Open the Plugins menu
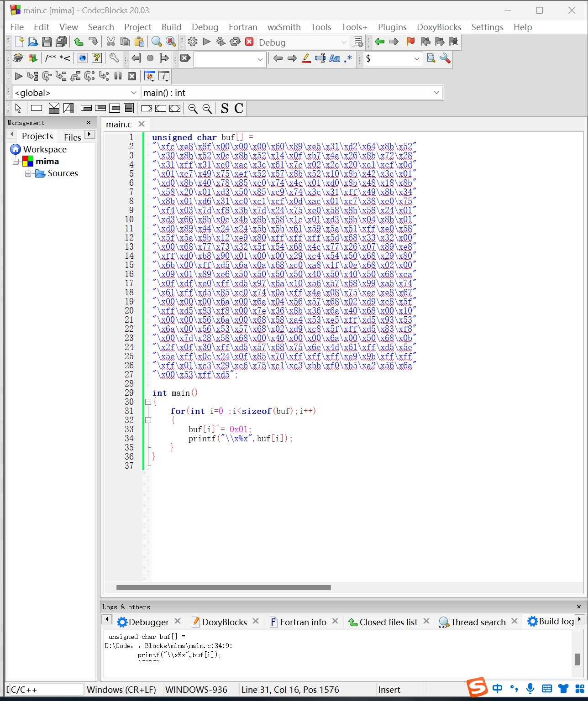This screenshot has width=588, height=701. 392,27
